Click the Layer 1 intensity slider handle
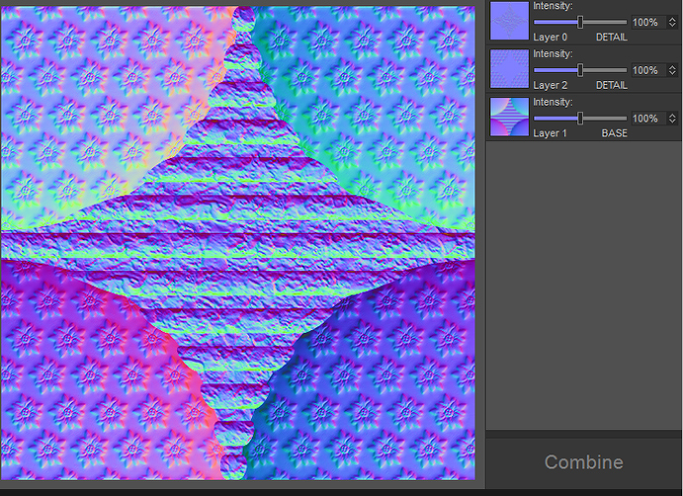Screen dimensions: 683x496 [x=580, y=118]
